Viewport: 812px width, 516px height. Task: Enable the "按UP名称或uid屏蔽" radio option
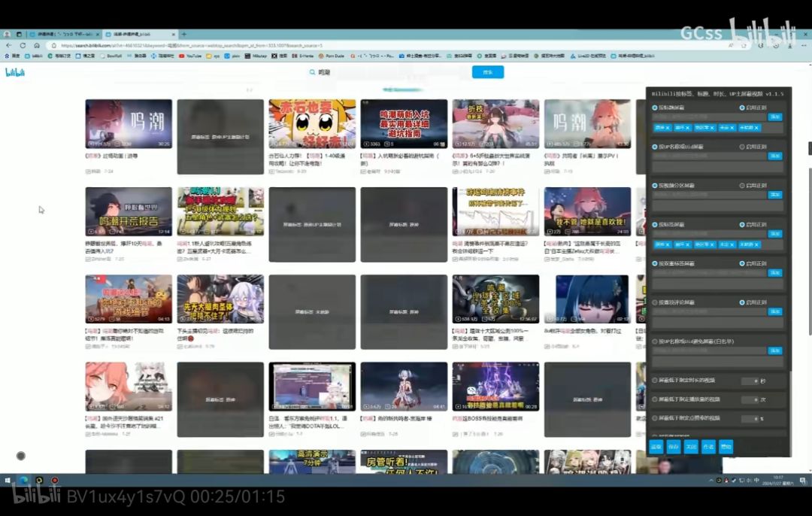[655, 147]
